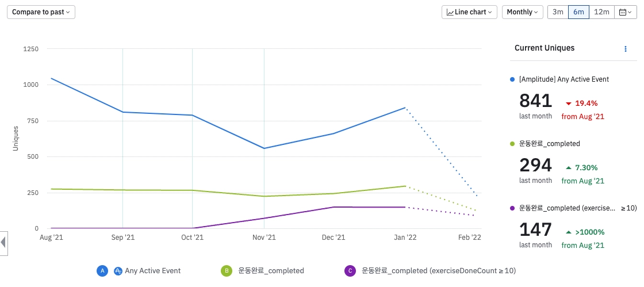Image resolution: width=644 pixels, height=287 pixels.
Task: Open the Line chart type dropdown
Action: [470, 12]
